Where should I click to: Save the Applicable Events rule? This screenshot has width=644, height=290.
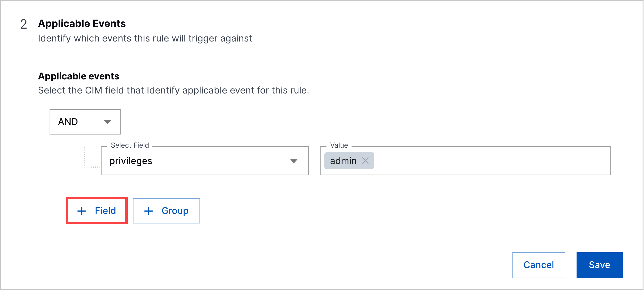(x=599, y=265)
